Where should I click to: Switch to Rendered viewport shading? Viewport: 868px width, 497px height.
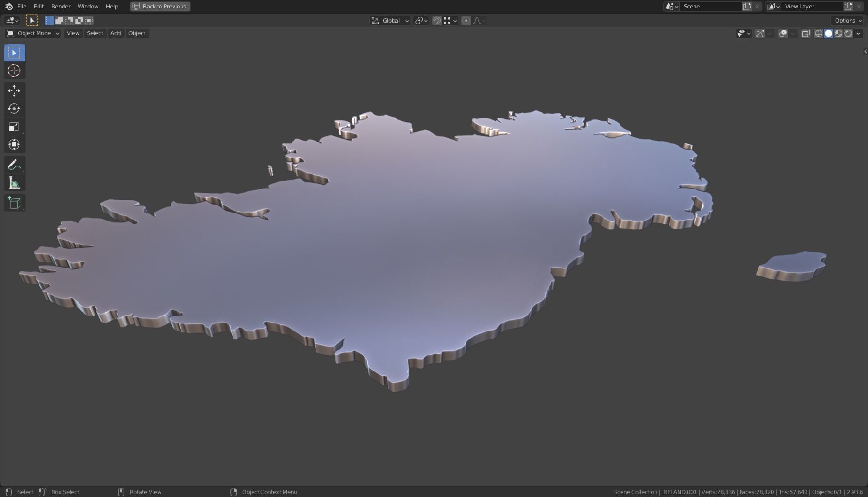[848, 33]
